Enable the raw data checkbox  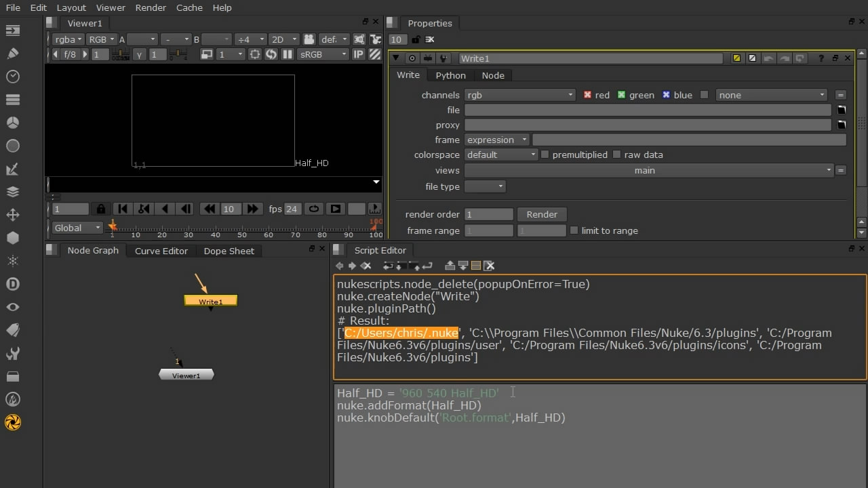pyautogui.click(x=616, y=155)
